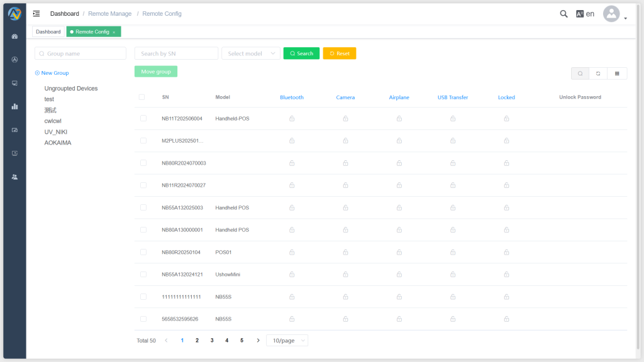The height and width of the screenshot is (362, 644).
Task: Check the NB55A132025003 row checkbox
Action: click(x=143, y=207)
